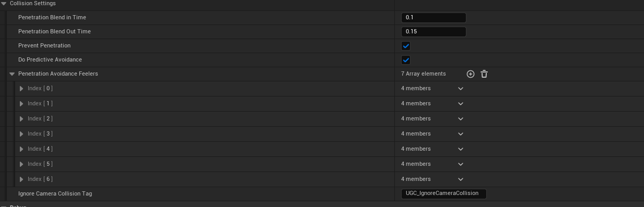This screenshot has height=207, width=644.
Task: Disable Do Predictive Avoidance checkbox
Action: tap(406, 60)
